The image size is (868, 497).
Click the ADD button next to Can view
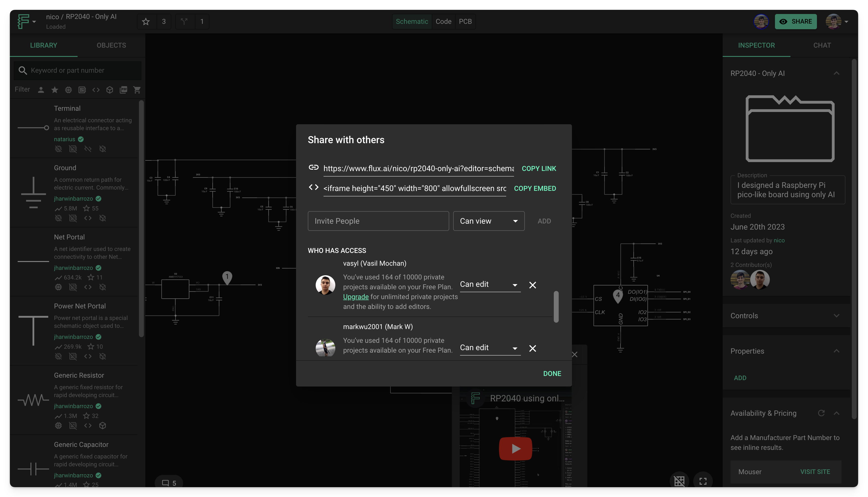(x=544, y=221)
